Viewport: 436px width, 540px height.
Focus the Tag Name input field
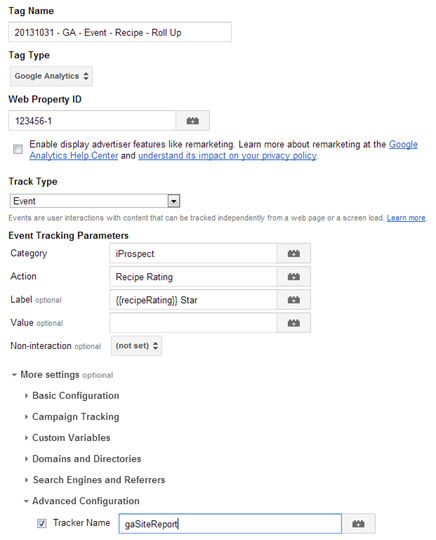point(120,32)
